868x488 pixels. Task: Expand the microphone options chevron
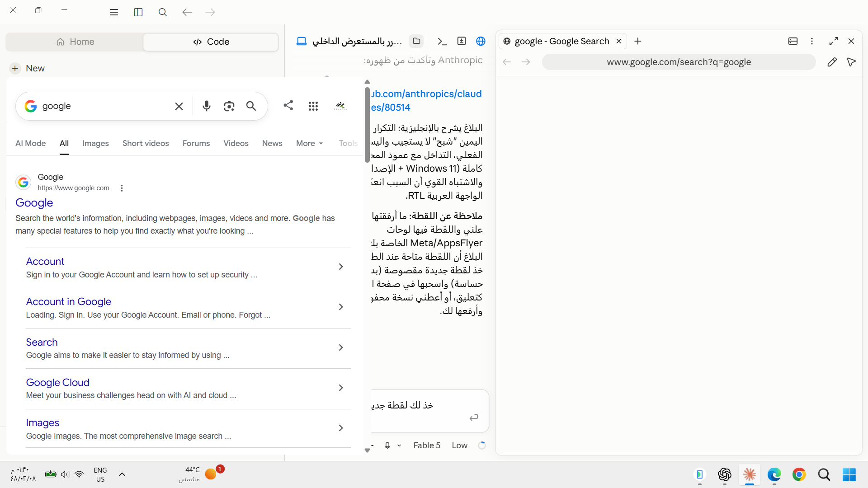(x=399, y=446)
